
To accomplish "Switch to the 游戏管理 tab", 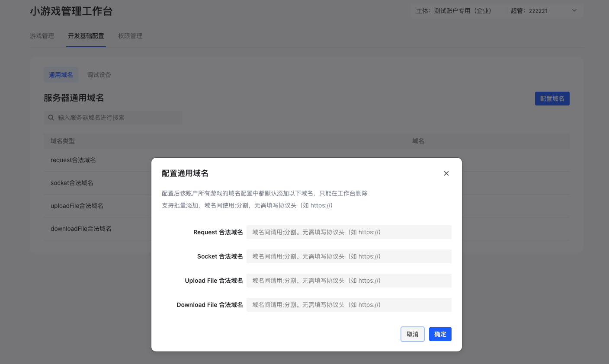I will click(x=42, y=36).
